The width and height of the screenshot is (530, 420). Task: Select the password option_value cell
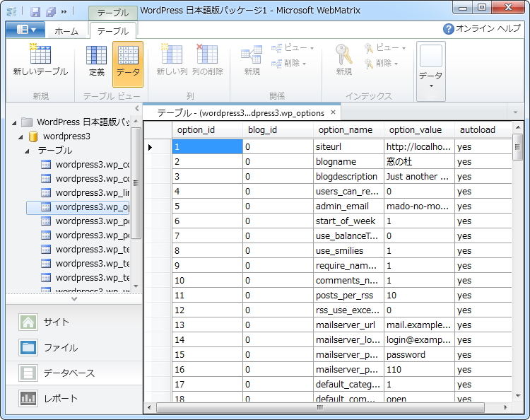point(419,354)
